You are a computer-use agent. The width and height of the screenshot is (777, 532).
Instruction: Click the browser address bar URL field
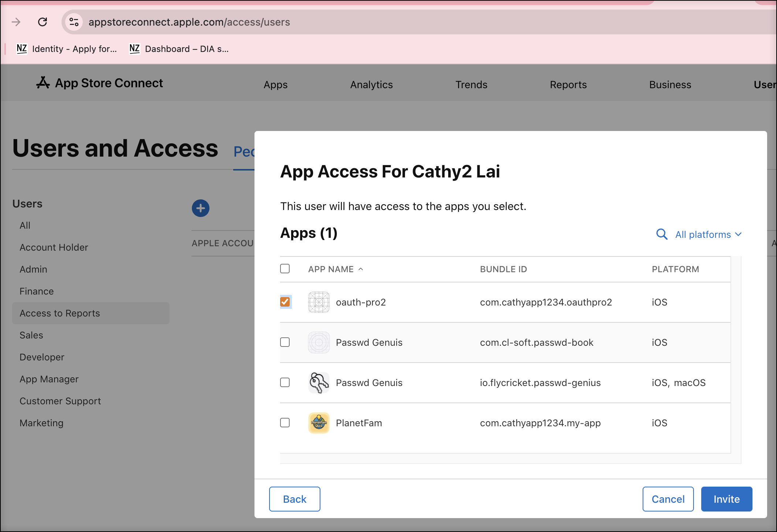tap(189, 22)
